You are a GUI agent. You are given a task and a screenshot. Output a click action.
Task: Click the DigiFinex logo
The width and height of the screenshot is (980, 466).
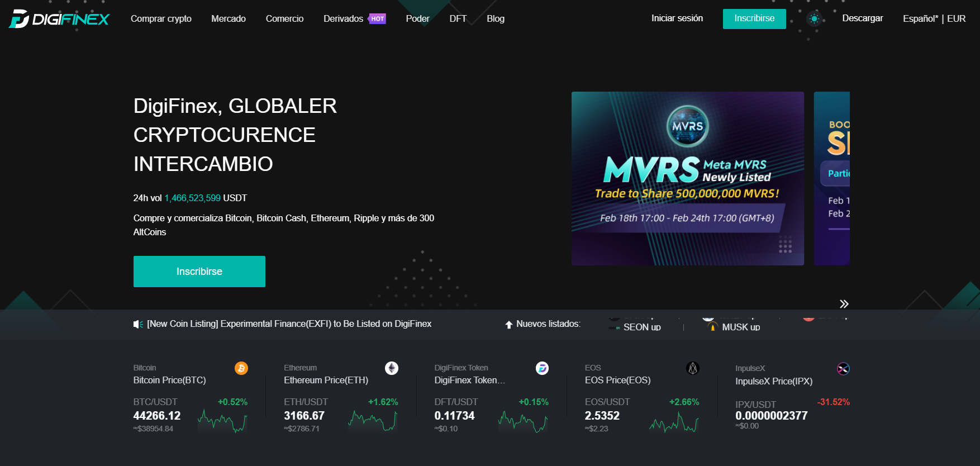pyautogui.click(x=59, y=19)
